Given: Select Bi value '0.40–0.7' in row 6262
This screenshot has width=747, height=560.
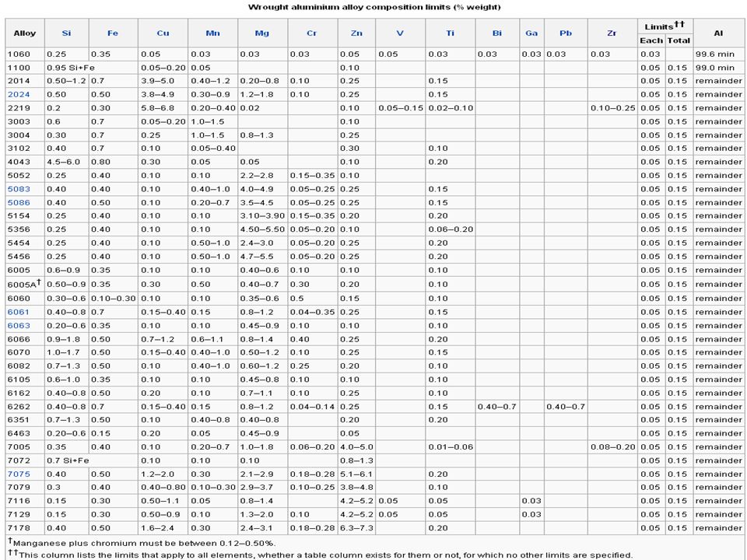Looking at the screenshot, I should pos(496,407).
